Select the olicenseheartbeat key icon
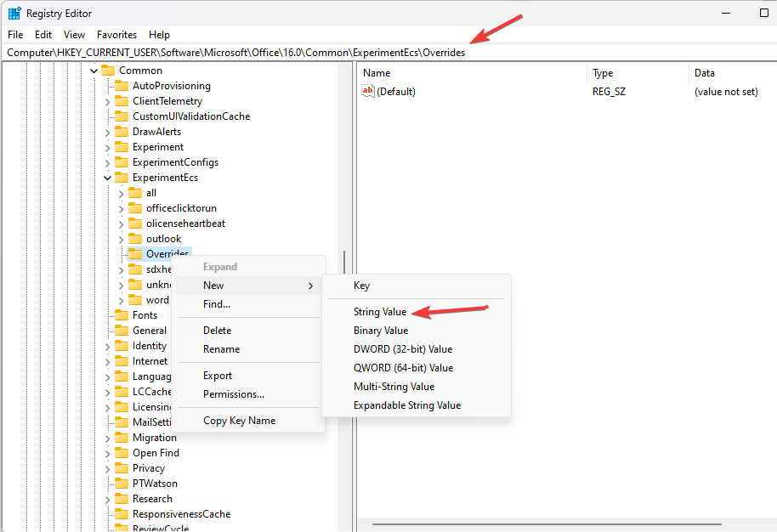The height and width of the screenshot is (532, 777). [x=136, y=223]
